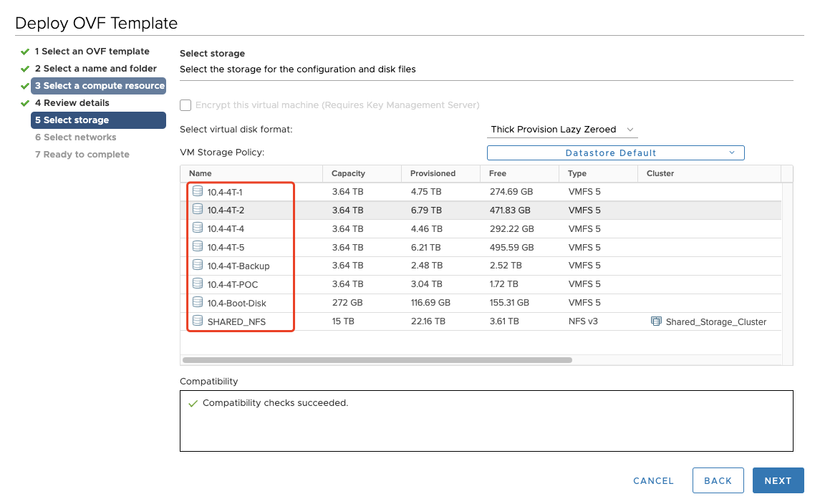
Task: Click the datastore icon beside 10.4-4T-1
Action: [198, 191]
